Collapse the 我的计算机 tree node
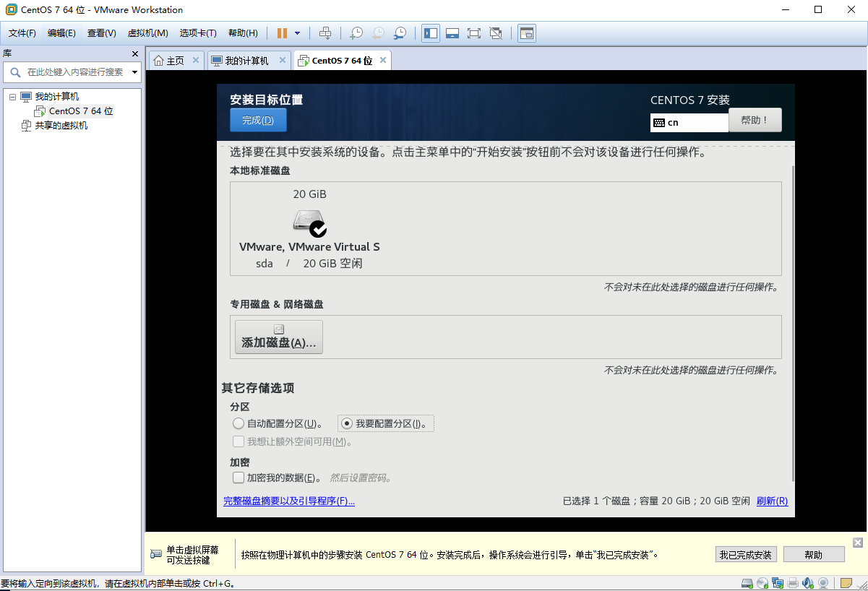The width and height of the screenshot is (868, 591). (x=12, y=97)
